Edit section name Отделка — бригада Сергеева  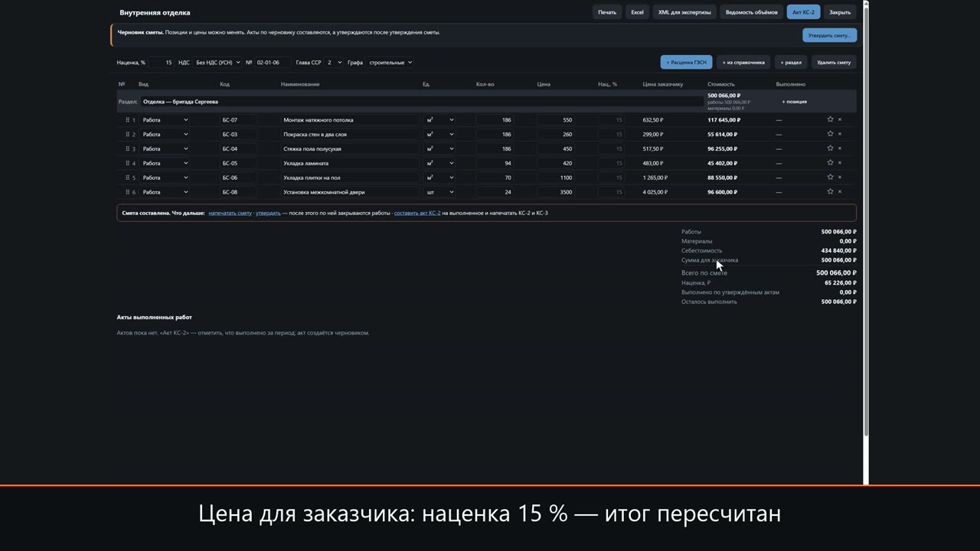tap(421, 102)
